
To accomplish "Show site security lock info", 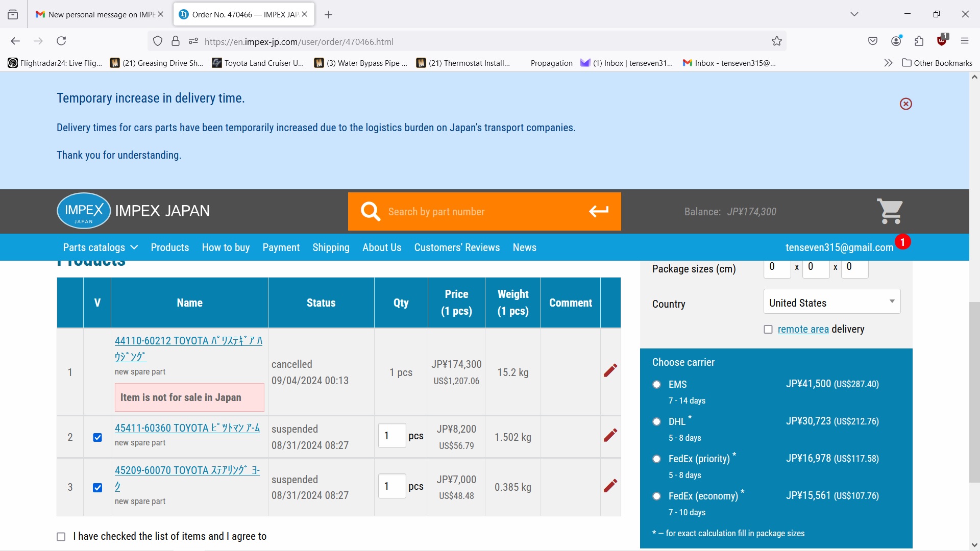I will [x=176, y=41].
